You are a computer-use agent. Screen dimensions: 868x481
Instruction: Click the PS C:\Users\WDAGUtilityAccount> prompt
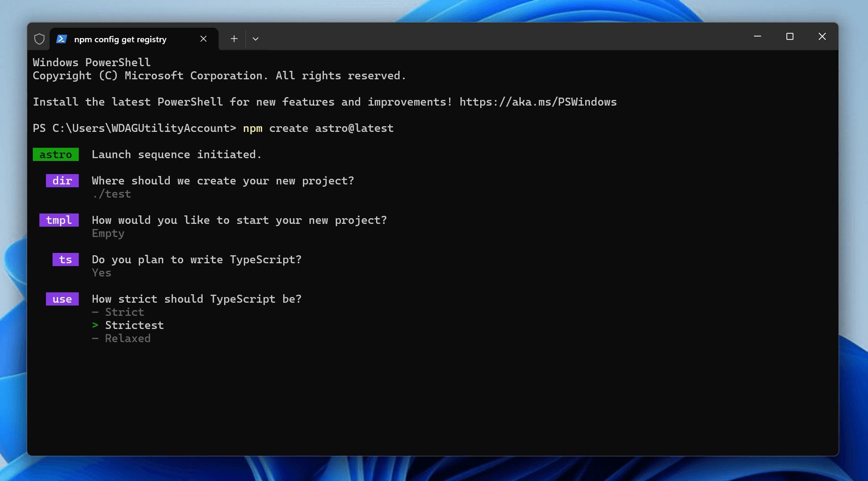click(135, 128)
